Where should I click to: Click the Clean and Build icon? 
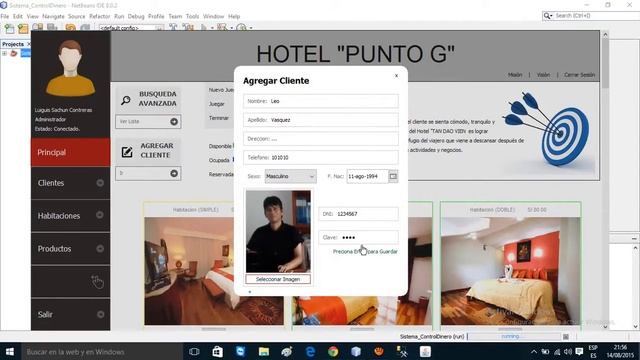point(188,28)
